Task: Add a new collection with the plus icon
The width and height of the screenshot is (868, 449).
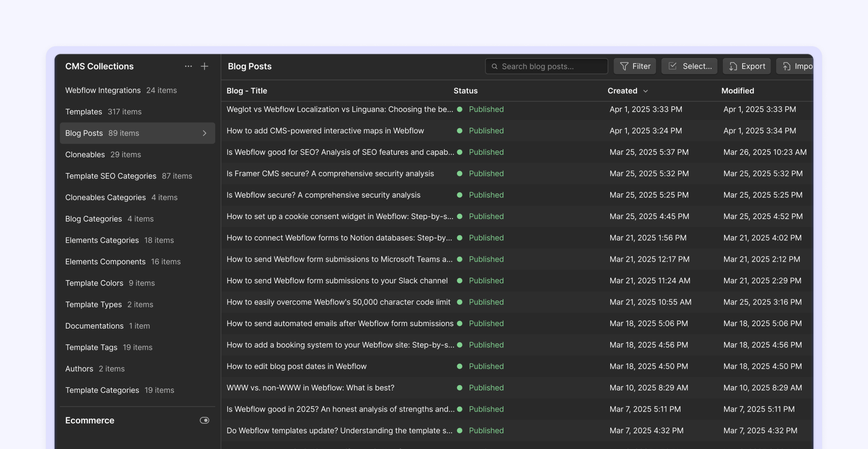Action: pos(204,66)
